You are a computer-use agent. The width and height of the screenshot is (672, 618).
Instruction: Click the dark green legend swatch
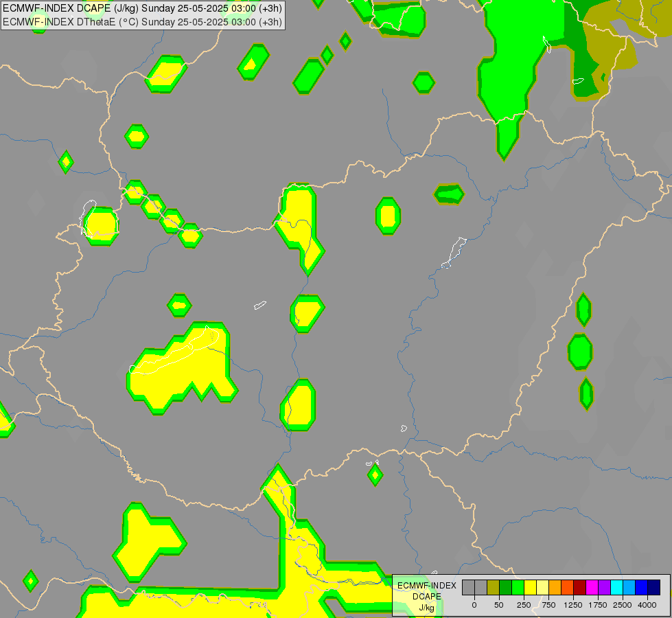pos(506,587)
